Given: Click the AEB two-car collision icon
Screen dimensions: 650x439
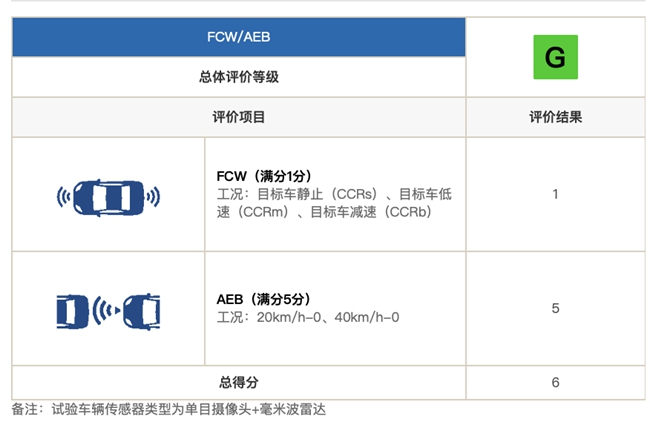Looking at the screenshot, I should pyautogui.click(x=108, y=311).
